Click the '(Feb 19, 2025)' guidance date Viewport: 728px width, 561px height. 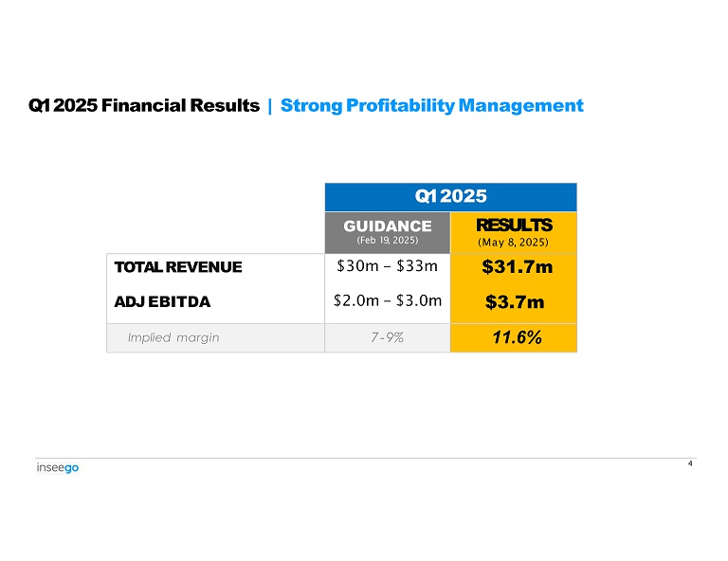pos(387,241)
